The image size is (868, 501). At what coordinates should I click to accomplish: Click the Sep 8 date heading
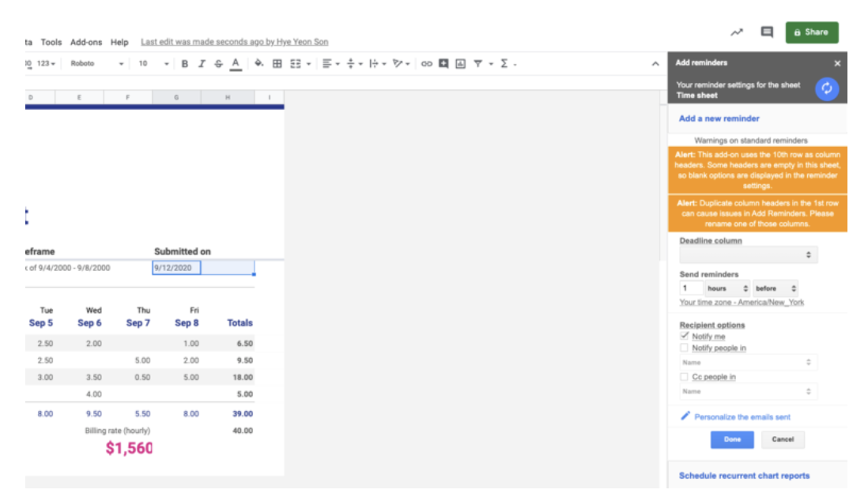[187, 322]
